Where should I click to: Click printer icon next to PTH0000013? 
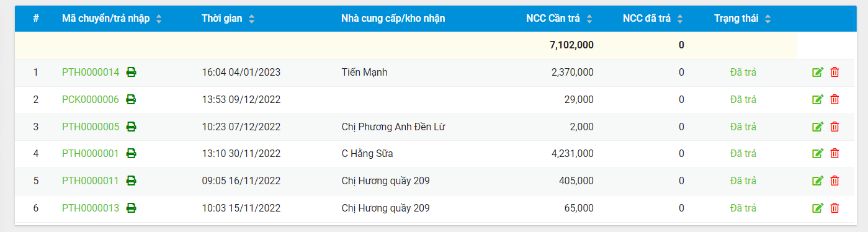click(x=131, y=208)
